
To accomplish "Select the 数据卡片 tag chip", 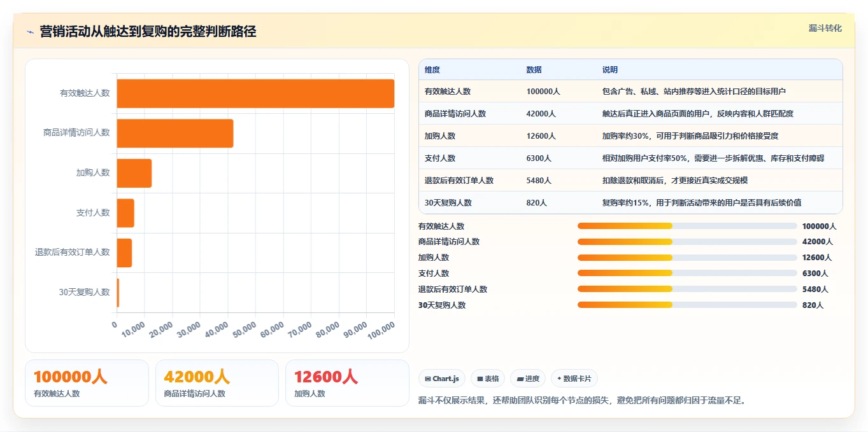I will tap(574, 379).
